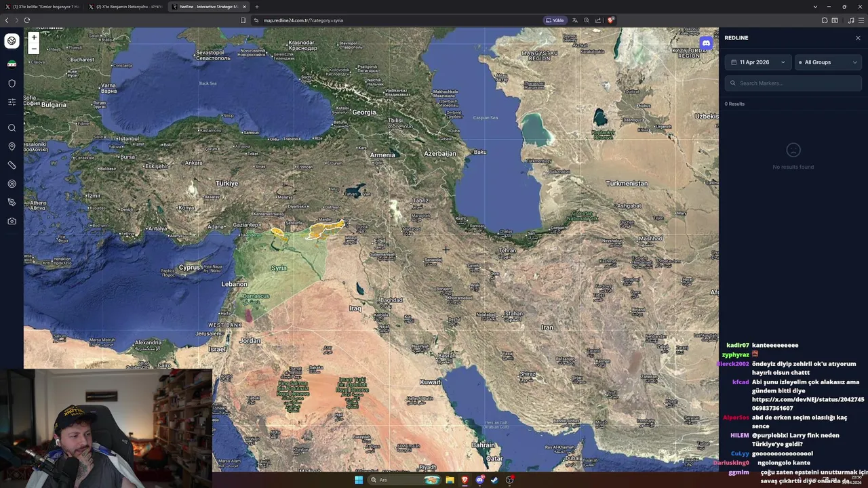868x488 pixels.
Task: Select the Syria flag category icon
Action: (x=12, y=64)
